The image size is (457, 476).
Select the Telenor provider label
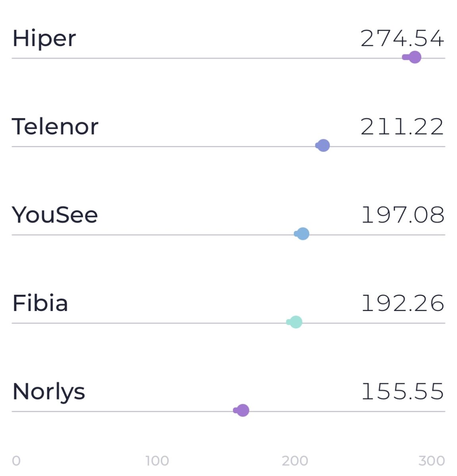pyautogui.click(x=55, y=127)
